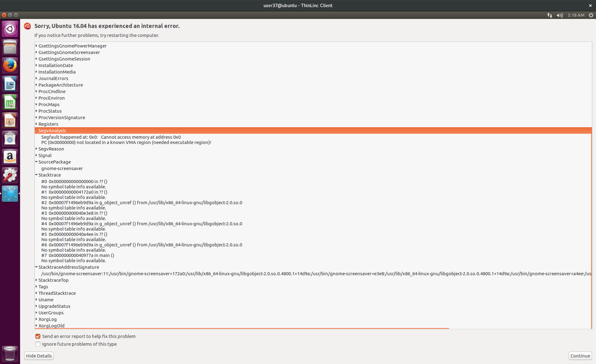Viewport: 596px width, 364px height.
Task: Expand the JournalErrors entry
Action: (36, 78)
